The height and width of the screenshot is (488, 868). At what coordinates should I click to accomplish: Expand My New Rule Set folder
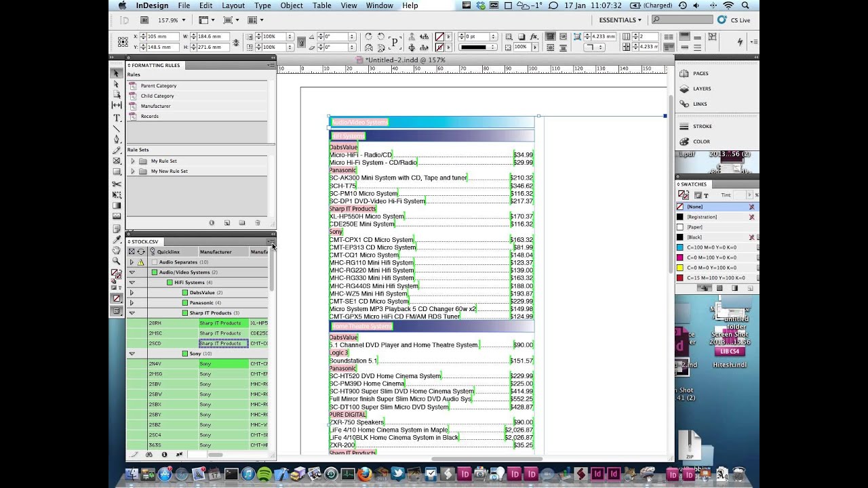pos(132,171)
